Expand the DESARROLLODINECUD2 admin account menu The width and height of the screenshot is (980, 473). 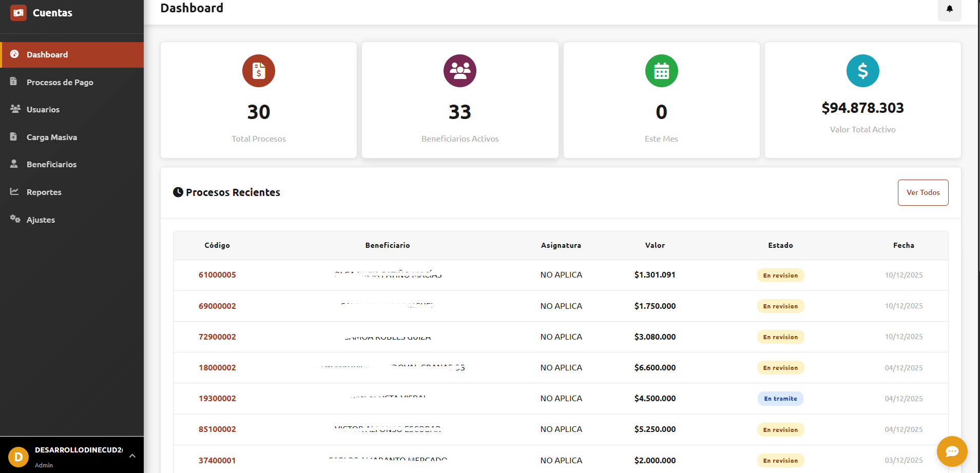tap(132, 455)
